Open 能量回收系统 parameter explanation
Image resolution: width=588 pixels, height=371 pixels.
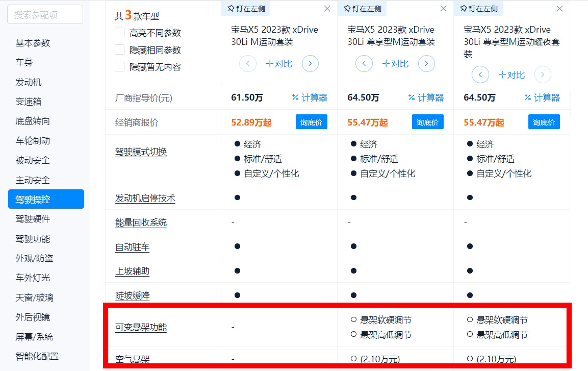tap(141, 222)
